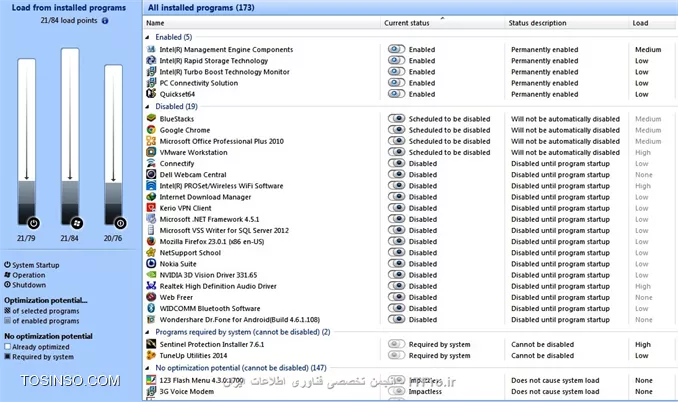The width and height of the screenshot is (678, 402).
Task: Toggle the Intel Management Engine Components switch
Action: pyautogui.click(x=397, y=49)
